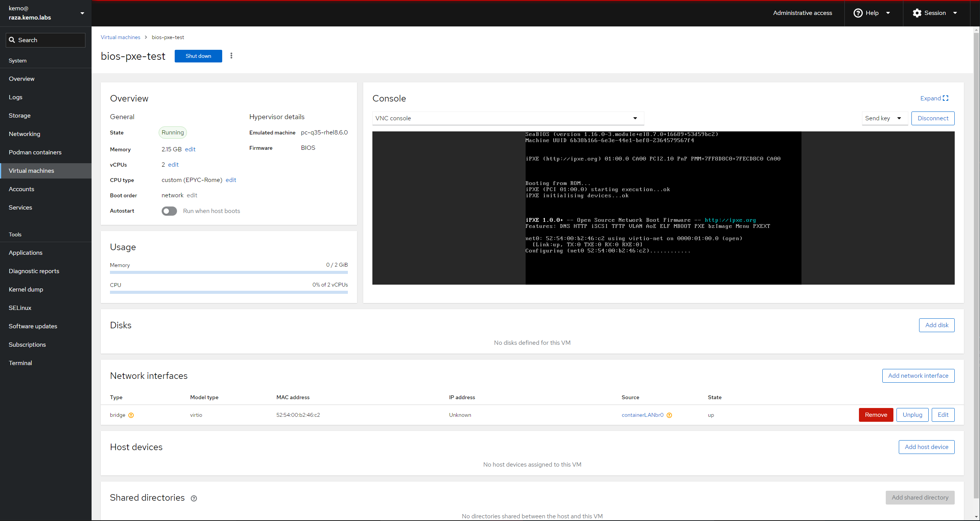
Task: Open Podman containers in the sidebar
Action: click(35, 152)
